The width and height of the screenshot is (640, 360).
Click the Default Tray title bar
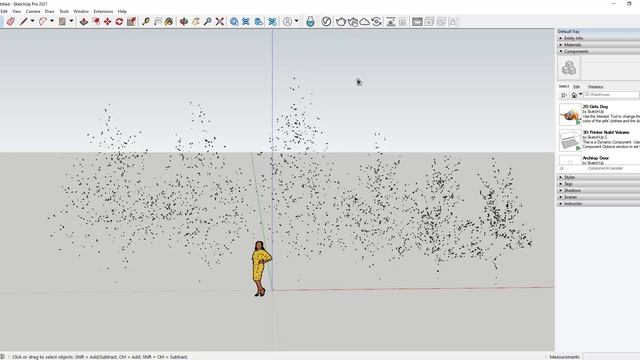[x=598, y=31]
